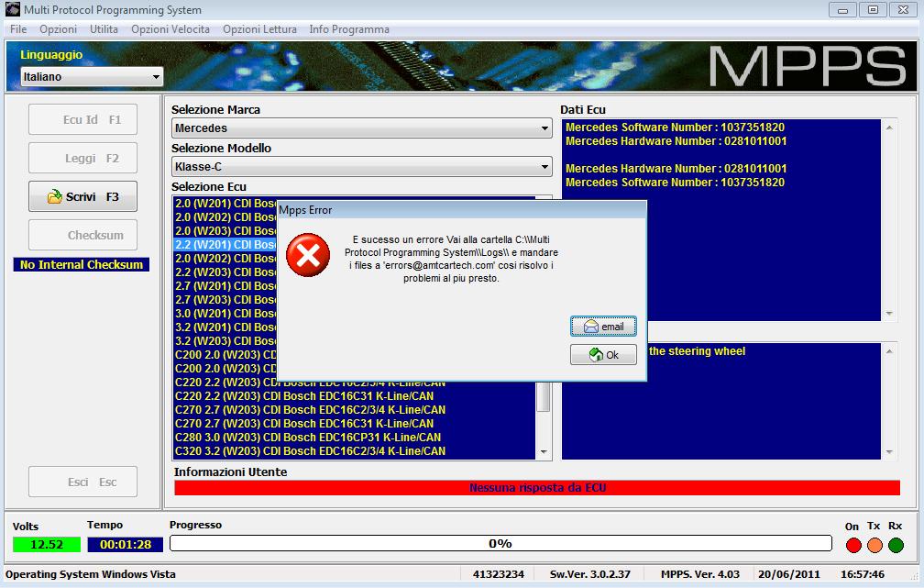Select the 2.0 (W201) CDI list row

(225, 203)
